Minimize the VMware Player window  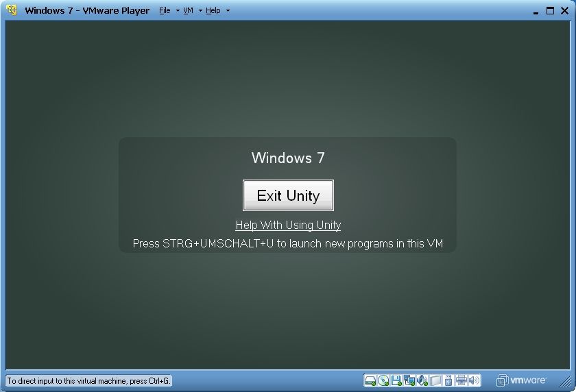[x=536, y=12]
